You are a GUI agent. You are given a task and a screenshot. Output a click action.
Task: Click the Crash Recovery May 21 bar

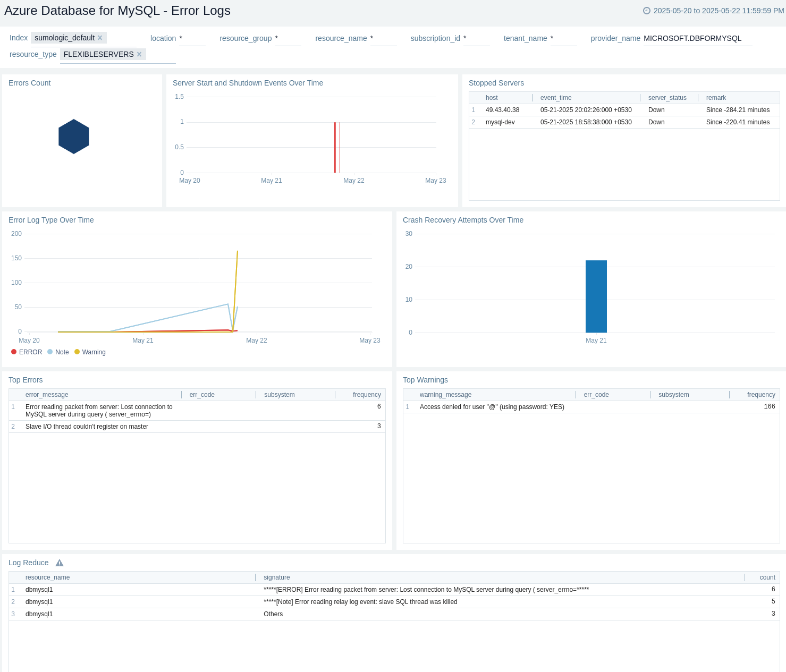point(596,296)
